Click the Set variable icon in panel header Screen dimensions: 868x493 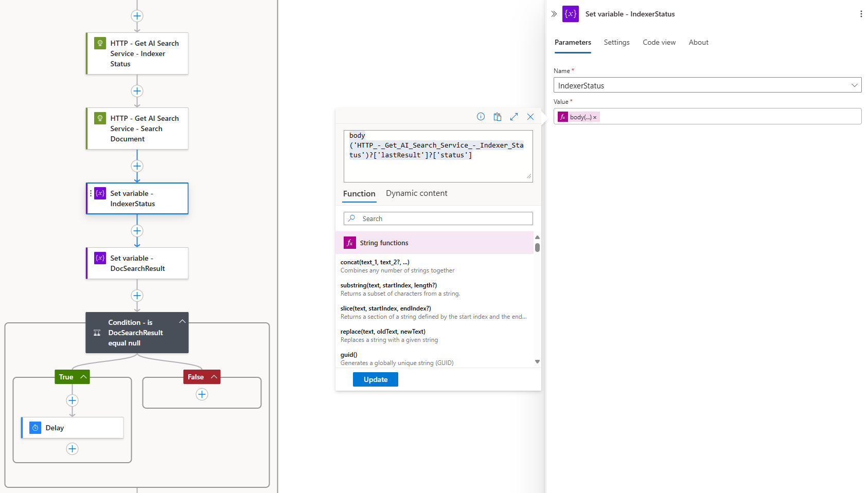coord(571,14)
